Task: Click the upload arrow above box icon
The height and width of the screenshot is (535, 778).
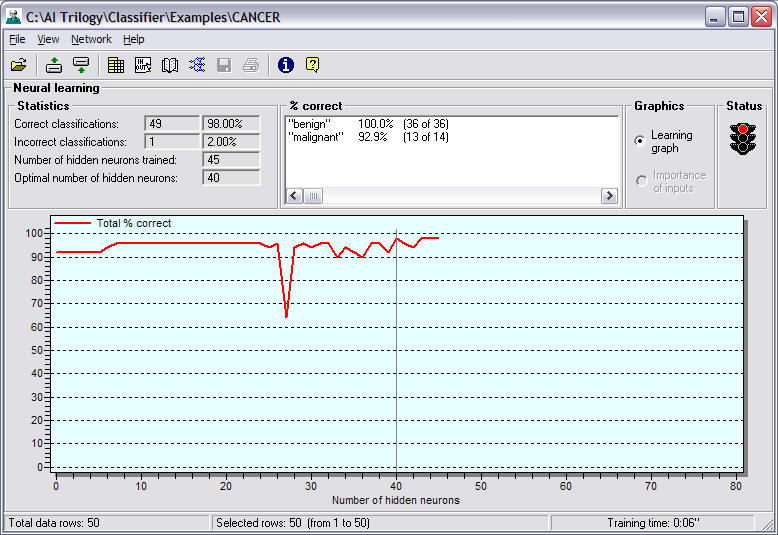Action: (x=54, y=65)
